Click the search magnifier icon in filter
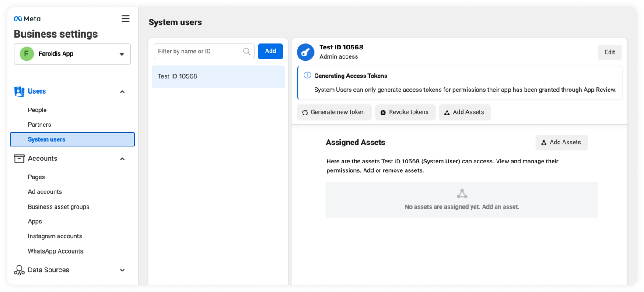Image resolution: width=644 pixels, height=292 pixels. pyautogui.click(x=246, y=51)
